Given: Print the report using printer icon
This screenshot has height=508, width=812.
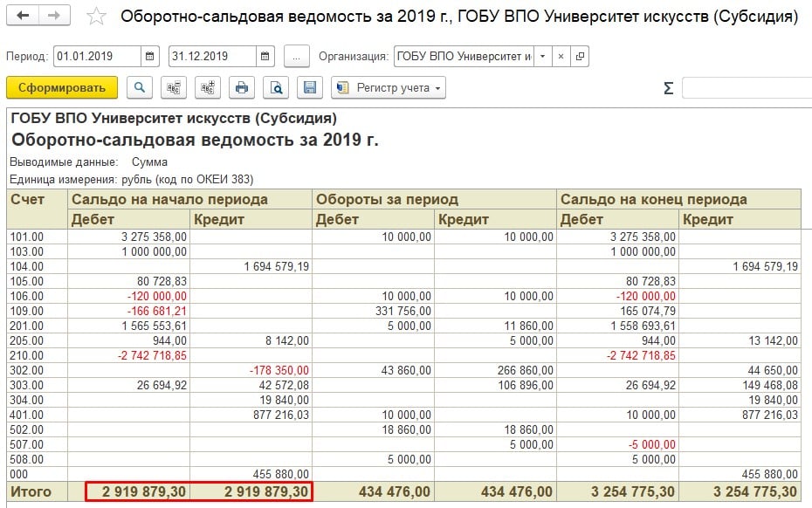Looking at the screenshot, I should (x=242, y=87).
